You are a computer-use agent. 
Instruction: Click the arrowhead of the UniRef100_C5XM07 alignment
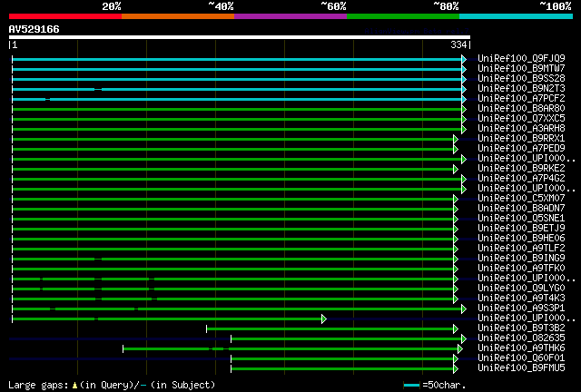(456, 199)
